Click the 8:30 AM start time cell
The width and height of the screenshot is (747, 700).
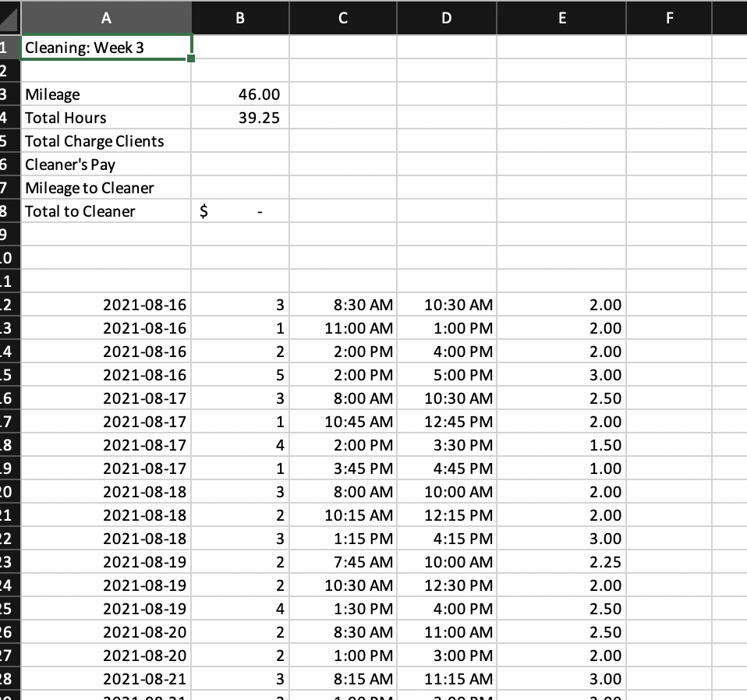343,305
